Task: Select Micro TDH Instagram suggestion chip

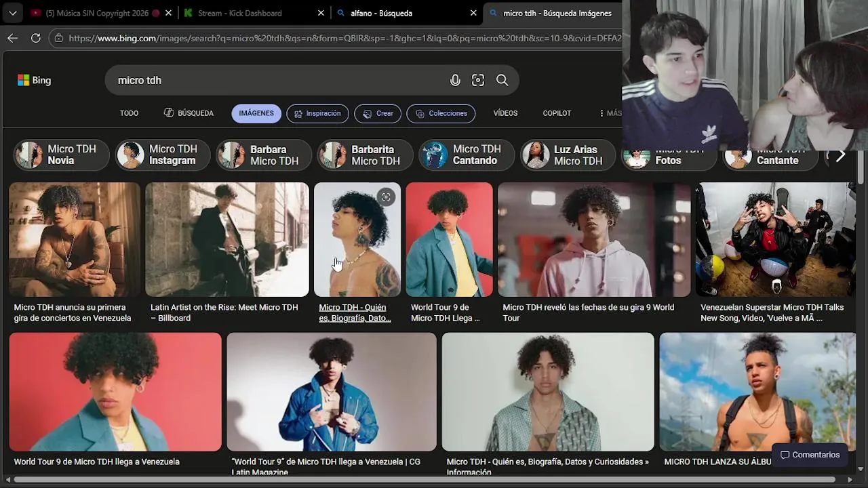Action: (162, 155)
